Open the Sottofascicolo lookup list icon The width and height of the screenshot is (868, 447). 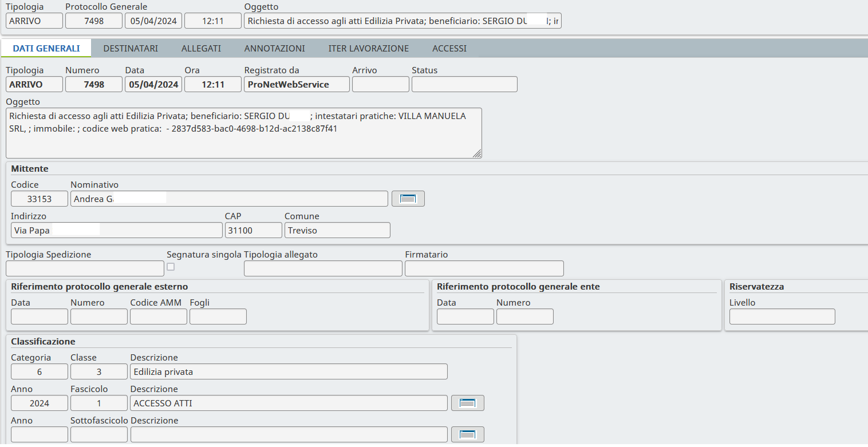[467, 434]
